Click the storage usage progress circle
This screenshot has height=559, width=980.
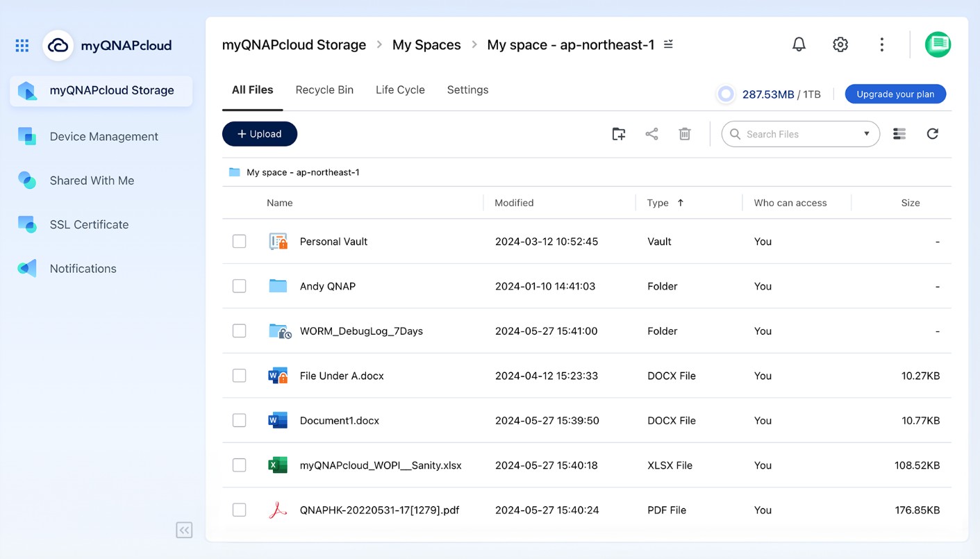click(725, 94)
